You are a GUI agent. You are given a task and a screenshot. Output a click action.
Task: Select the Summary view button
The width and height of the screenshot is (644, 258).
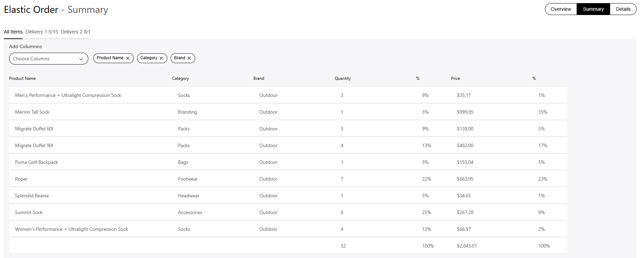coord(593,9)
